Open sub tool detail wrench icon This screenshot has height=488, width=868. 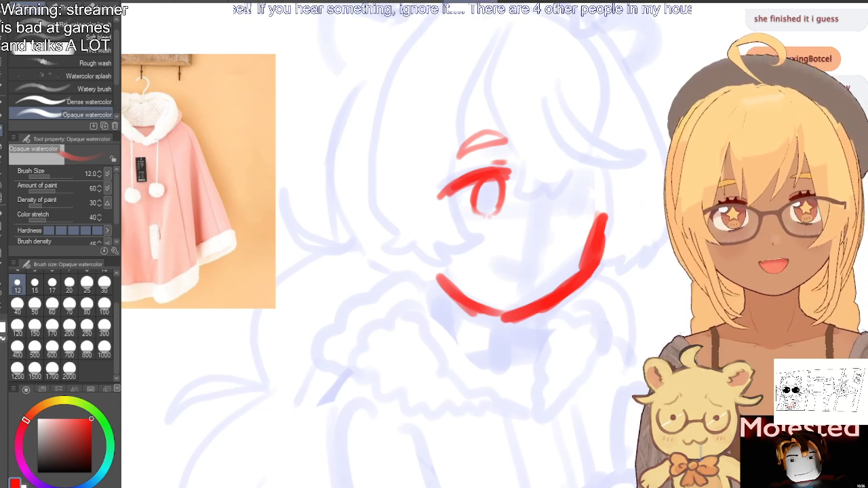(114, 251)
